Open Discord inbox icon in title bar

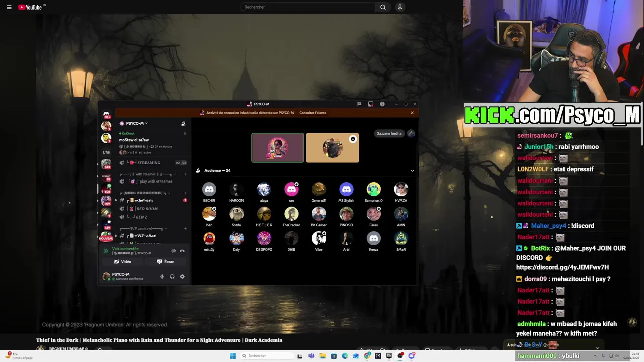[x=371, y=104]
